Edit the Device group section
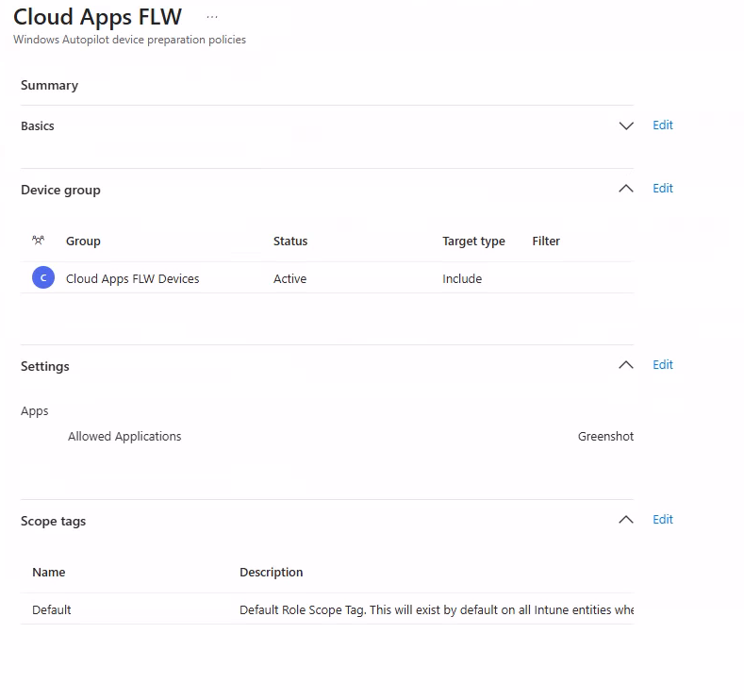744x700 pixels. [x=663, y=189]
